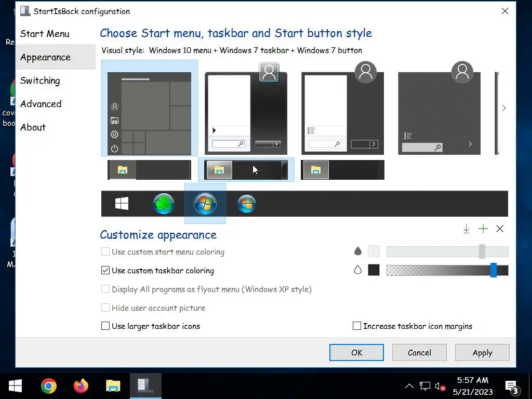Choose the flat white-panel start menu thumbnail
Image resolution: width=532 pixels, height=399 pixels.
coord(343,109)
